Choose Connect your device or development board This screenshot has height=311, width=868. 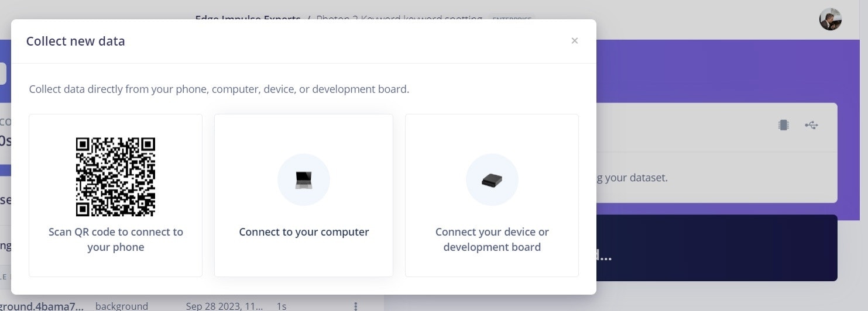[492, 195]
